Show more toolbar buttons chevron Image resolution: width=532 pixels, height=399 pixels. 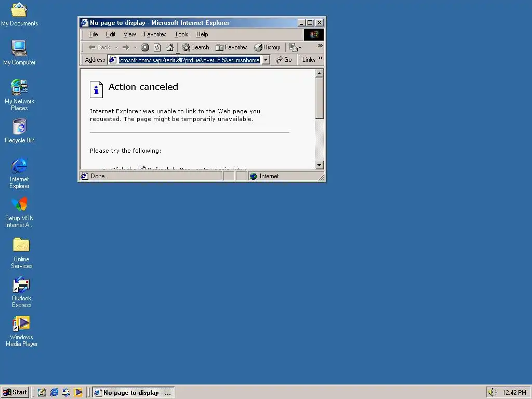point(320,46)
